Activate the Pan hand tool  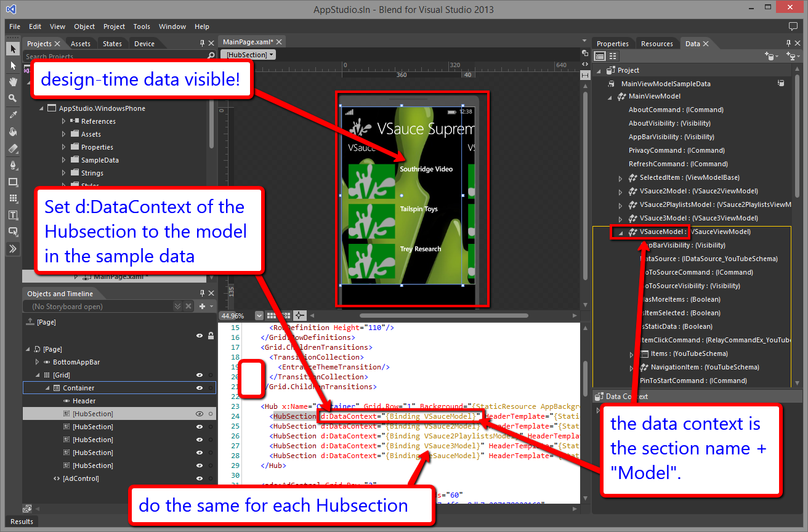pos(13,82)
